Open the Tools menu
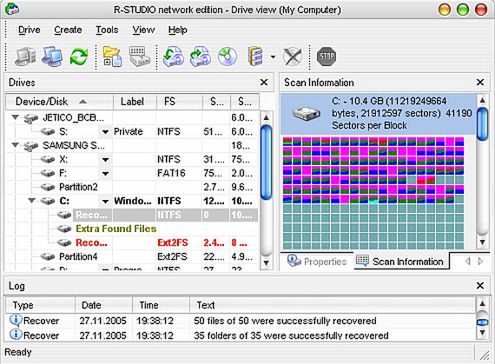495x364 pixels. (107, 30)
